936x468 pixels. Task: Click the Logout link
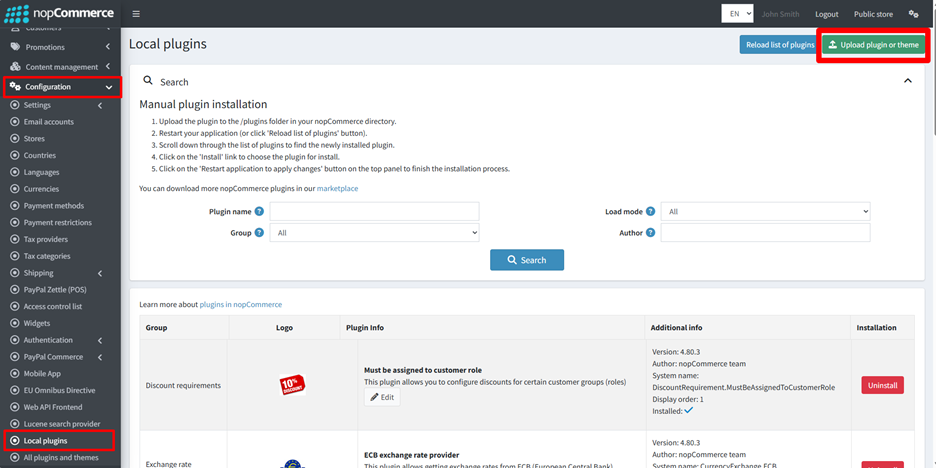click(827, 14)
